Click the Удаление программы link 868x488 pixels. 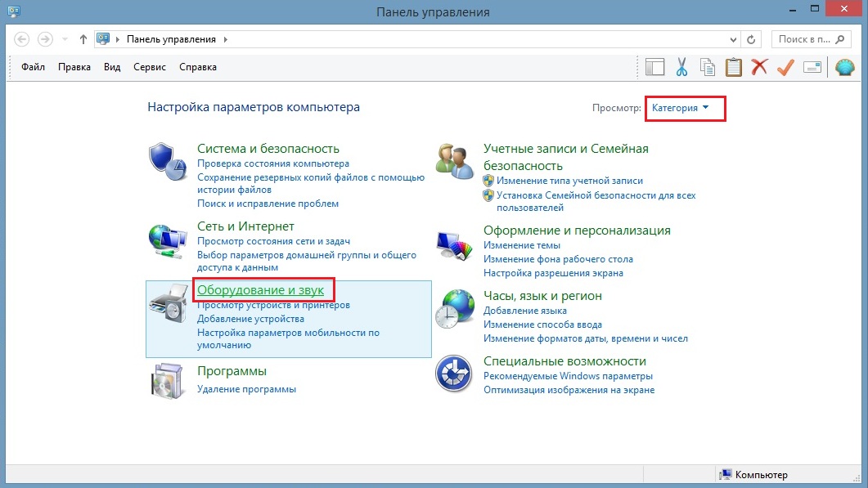coord(246,389)
